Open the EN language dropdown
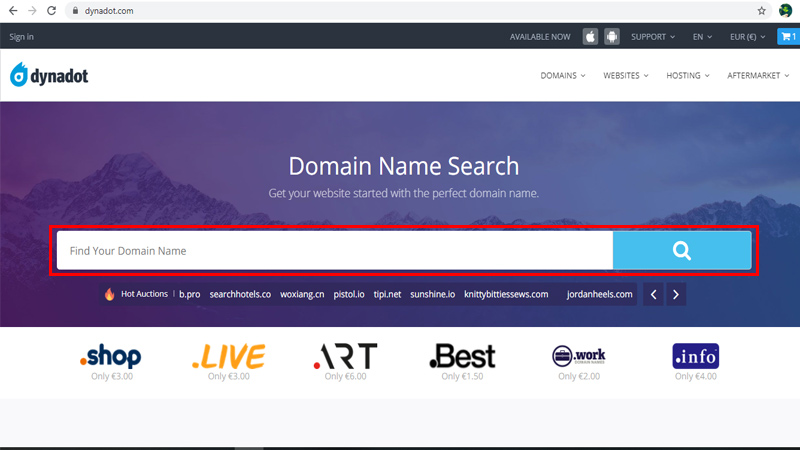800x450 pixels. pyautogui.click(x=702, y=37)
